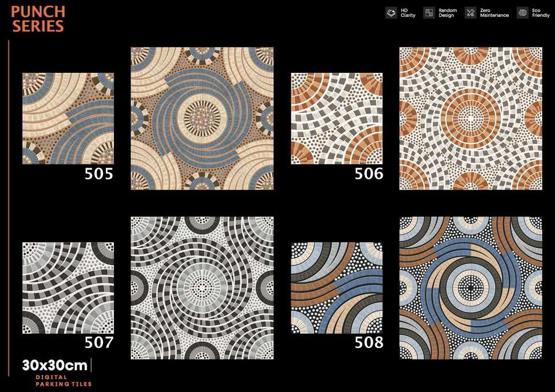Open the large orange circle layout for 506

pyautogui.click(x=471, y=119)
